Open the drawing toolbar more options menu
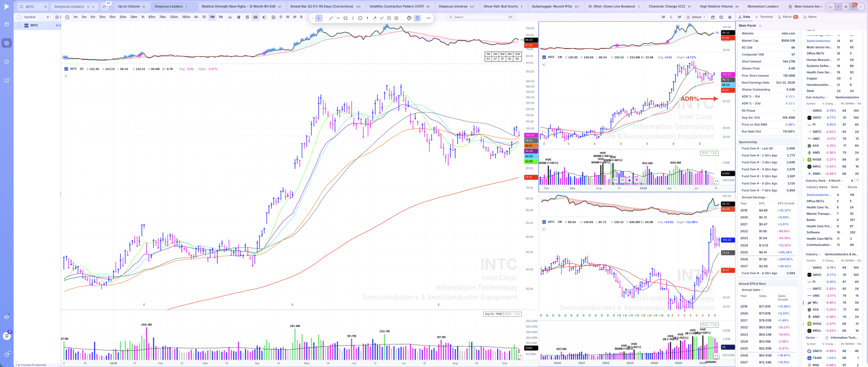 point(428,18)
